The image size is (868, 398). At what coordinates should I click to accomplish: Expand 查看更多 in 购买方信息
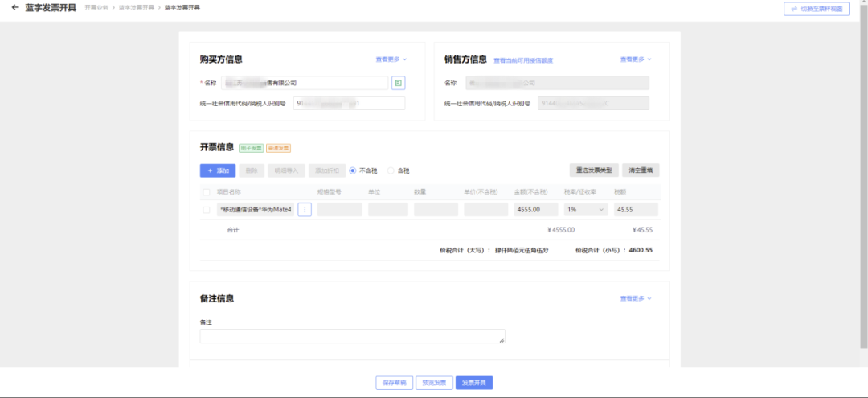[x=391, y=59]
